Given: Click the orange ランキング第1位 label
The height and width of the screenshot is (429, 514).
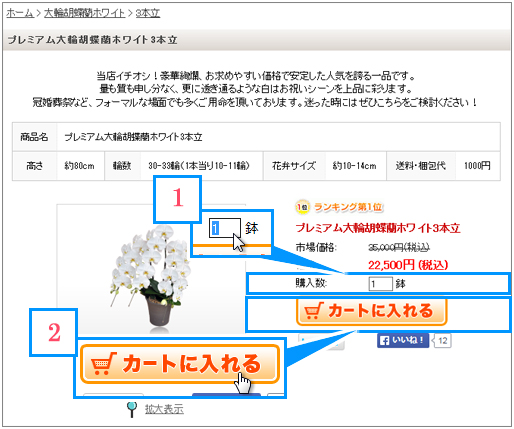Looking at the screenshot, I should point(348,207).
